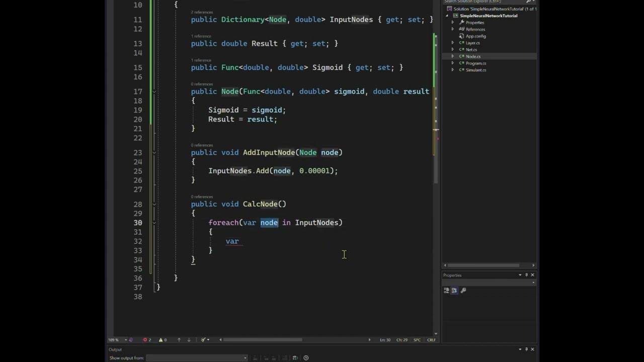The image size is (644, 362).
Task: Open the Output panel window options dropdown
Action: pos(520,349)
